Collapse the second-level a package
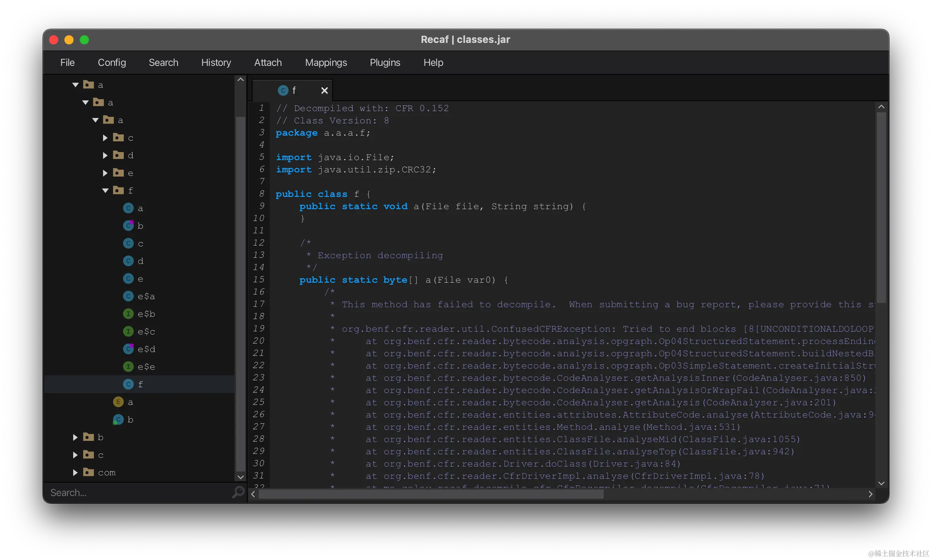Viewport: 932px width, 560px height. [x=85, y=102]
